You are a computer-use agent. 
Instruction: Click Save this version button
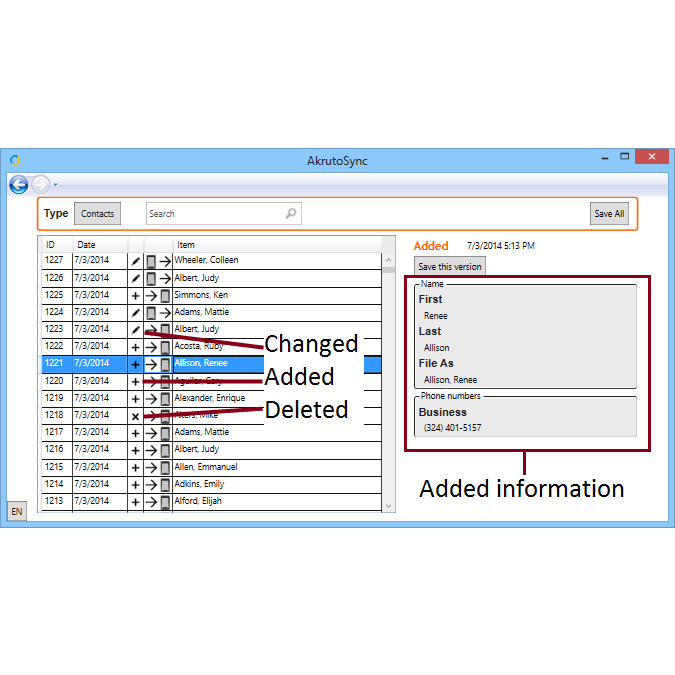pos(450,266)
